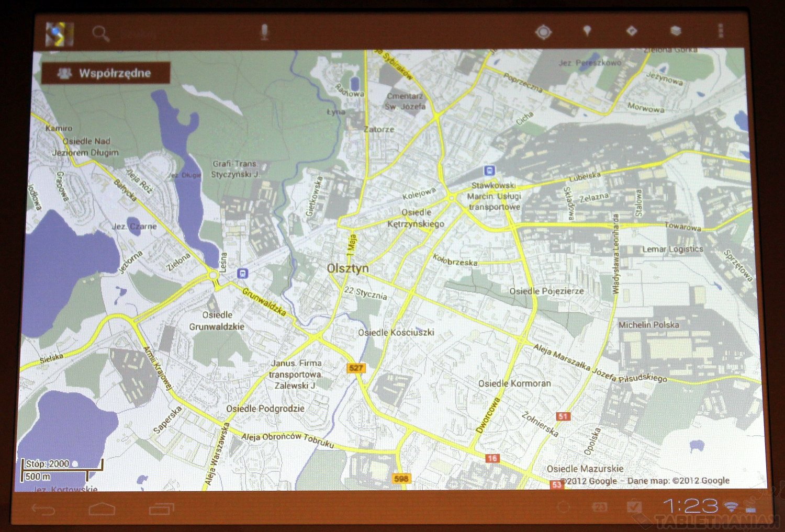Tap the Współrzędne button
This screenshot has height=532, width=785.
106,73
